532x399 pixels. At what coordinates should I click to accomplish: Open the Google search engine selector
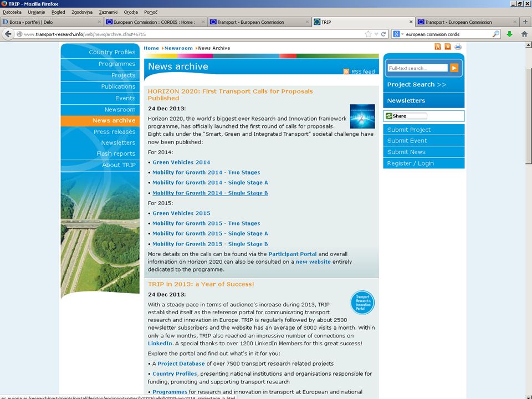(398, 34)
